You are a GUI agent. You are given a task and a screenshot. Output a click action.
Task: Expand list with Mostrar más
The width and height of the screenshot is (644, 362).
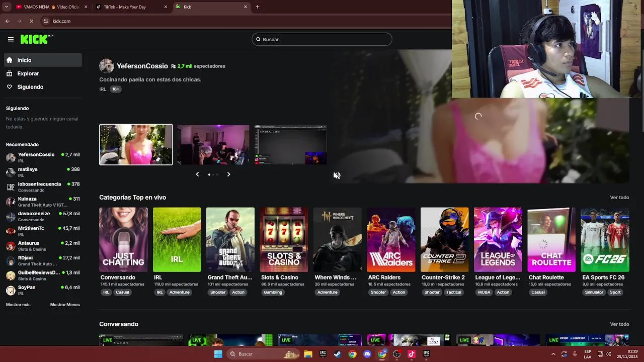(18, 305)
